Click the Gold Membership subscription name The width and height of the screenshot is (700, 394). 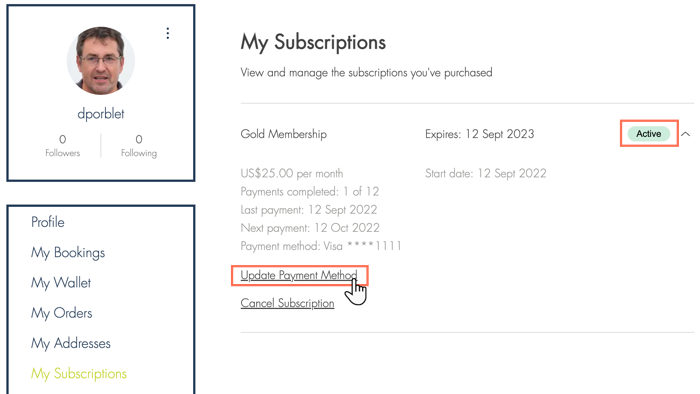[x=283, y=134]
